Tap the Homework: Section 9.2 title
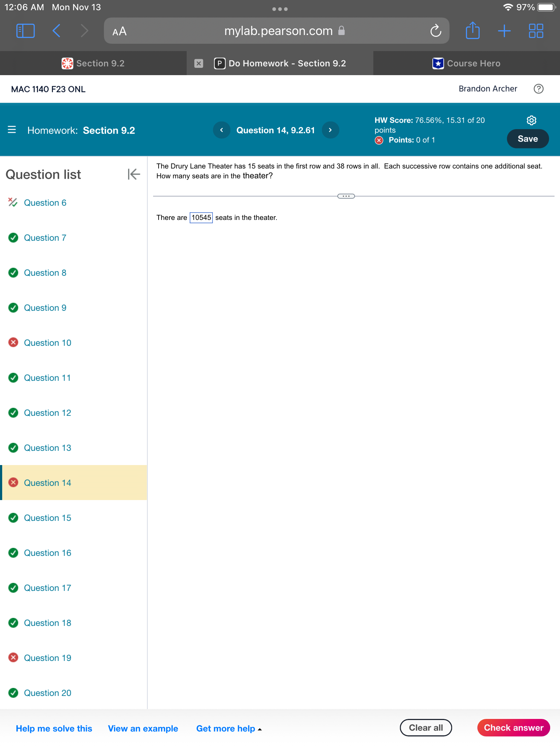 coord(81,130)
